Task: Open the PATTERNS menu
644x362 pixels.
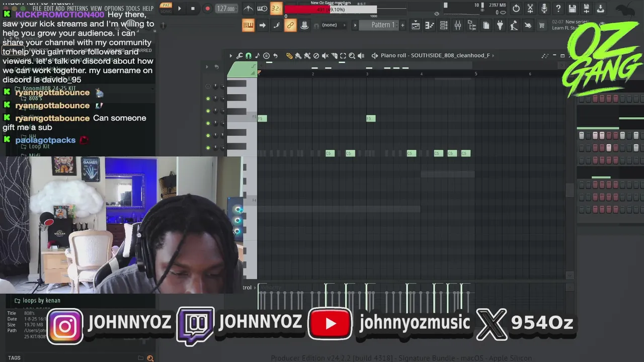Action: [77, 9]
